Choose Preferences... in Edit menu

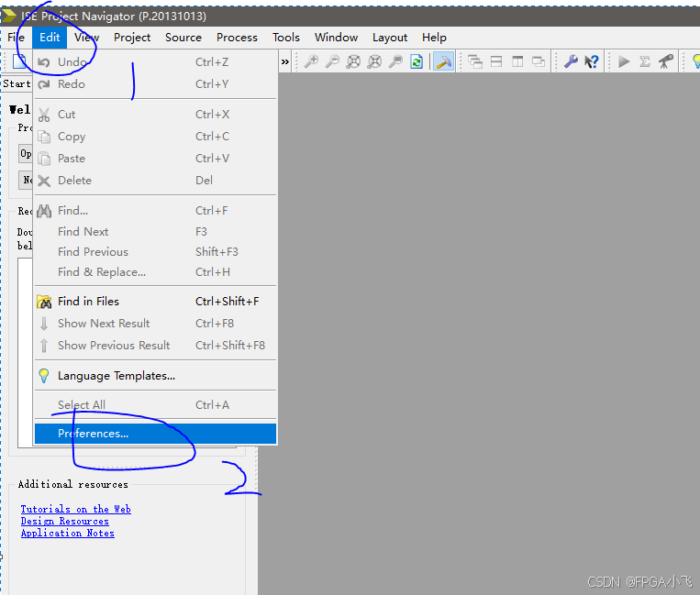[x=155, y=434]
